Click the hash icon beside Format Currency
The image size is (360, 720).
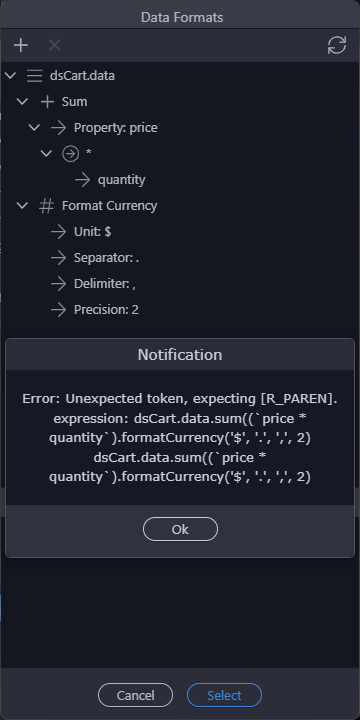(x=46, y=206)
